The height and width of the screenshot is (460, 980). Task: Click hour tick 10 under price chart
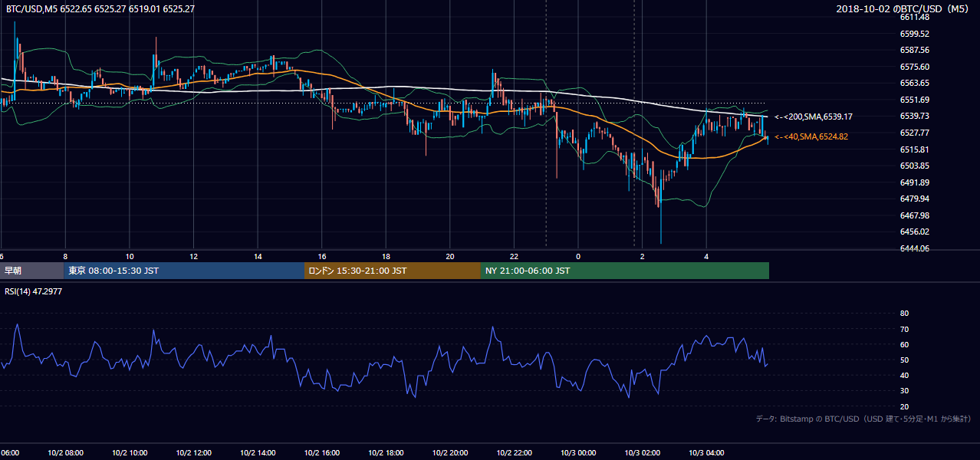pos(130,256)
